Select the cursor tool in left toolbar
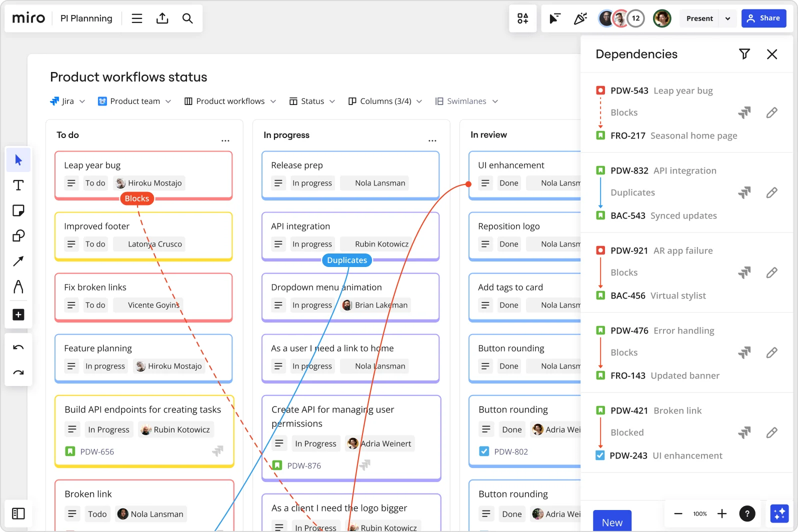The width and height of the screenshot is (798, 532). (x=18, y=160)
